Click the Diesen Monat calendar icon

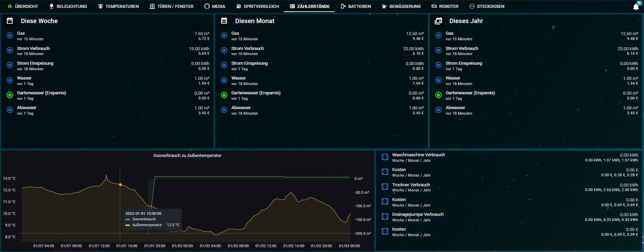click(224, 21)
